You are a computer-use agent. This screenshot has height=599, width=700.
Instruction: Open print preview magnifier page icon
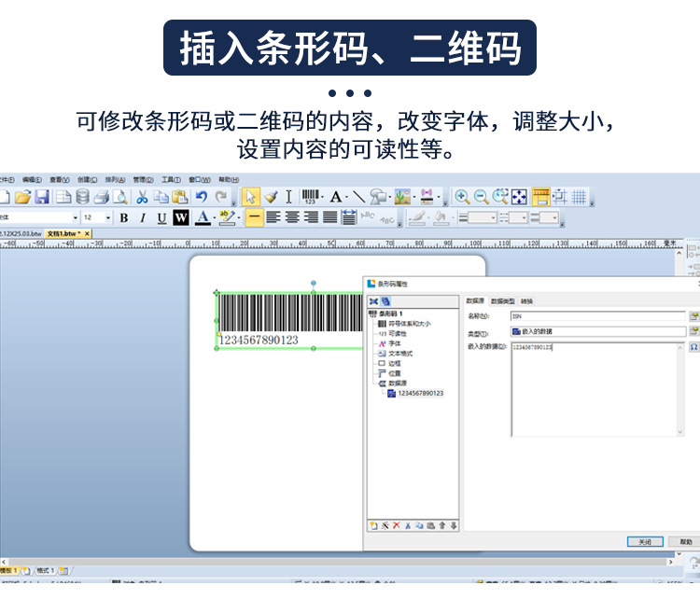120,197
